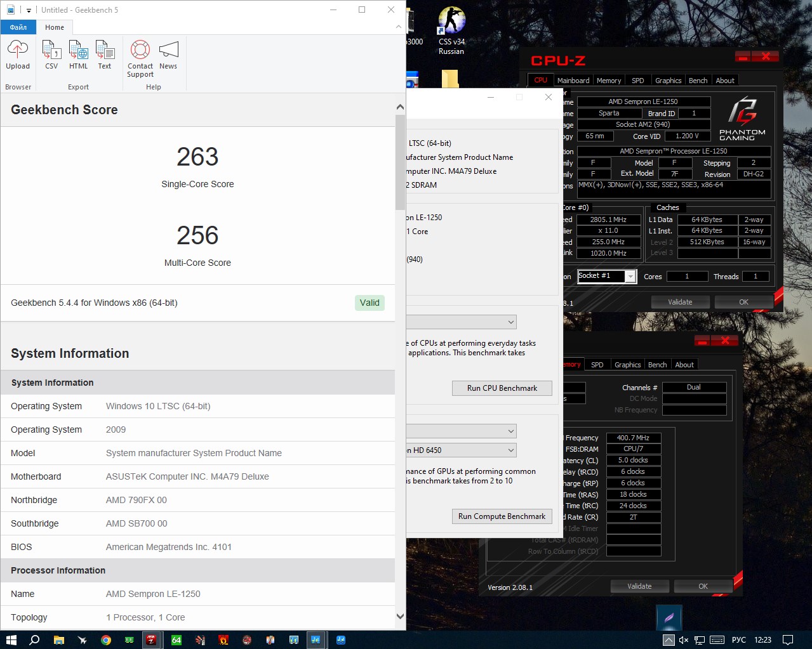812x649 pixels.
Task: Click Validate in lower CPU-Z window
Action: [639, 586]
